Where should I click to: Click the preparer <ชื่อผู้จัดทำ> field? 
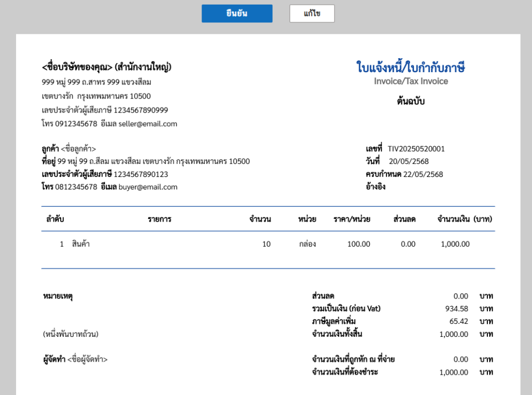pos(87,359)
